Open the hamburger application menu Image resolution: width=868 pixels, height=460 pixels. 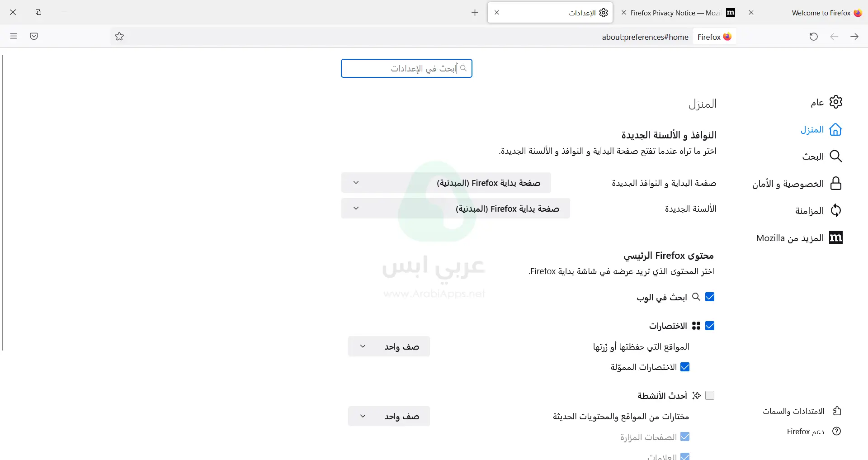[14, 36]
